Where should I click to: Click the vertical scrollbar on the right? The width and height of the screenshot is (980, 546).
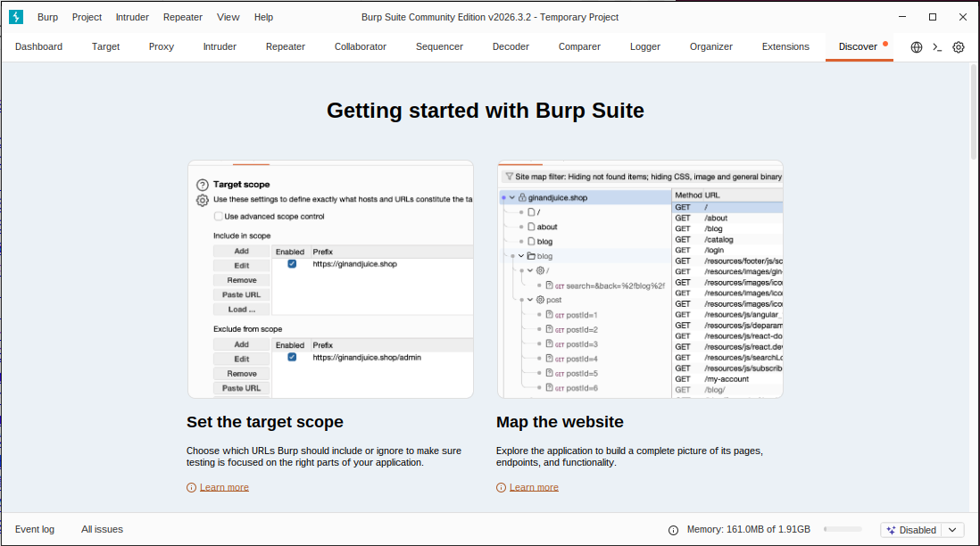(974, 112)
